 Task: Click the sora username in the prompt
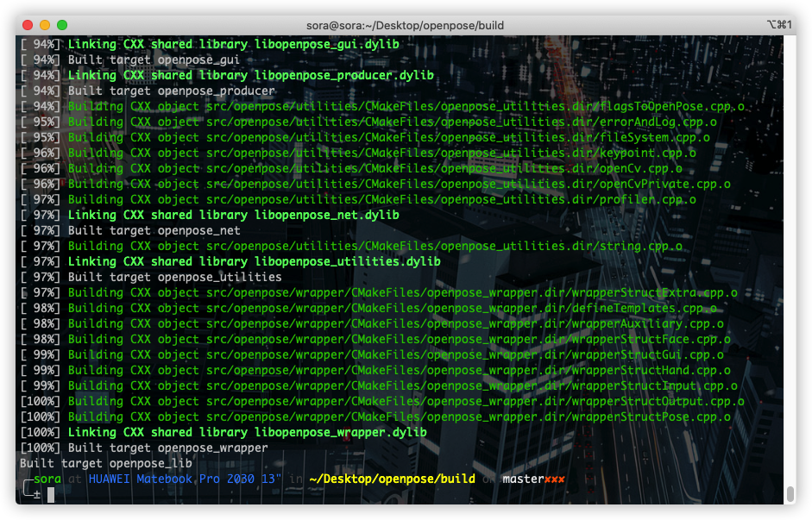click(47, 479)
